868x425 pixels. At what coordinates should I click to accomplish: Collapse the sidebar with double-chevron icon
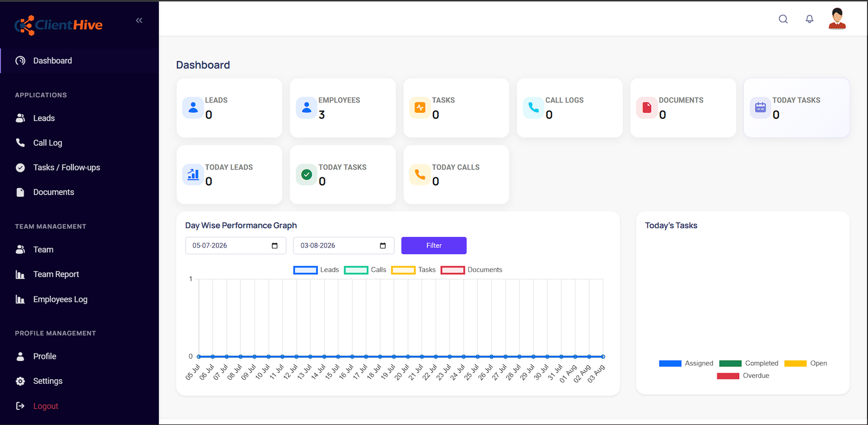[139, 21]
